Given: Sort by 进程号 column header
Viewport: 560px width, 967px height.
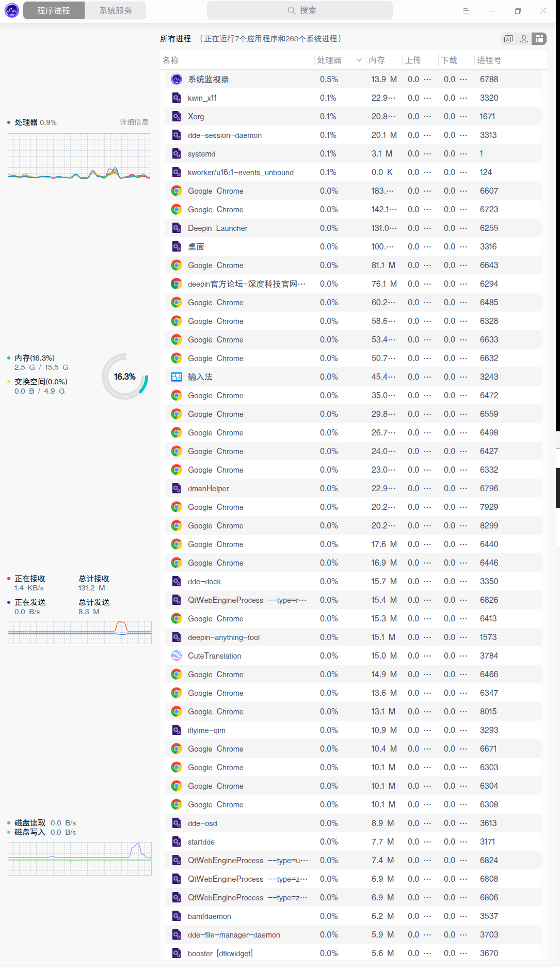Looking at the screenshot, I should [x=489, y=60].
